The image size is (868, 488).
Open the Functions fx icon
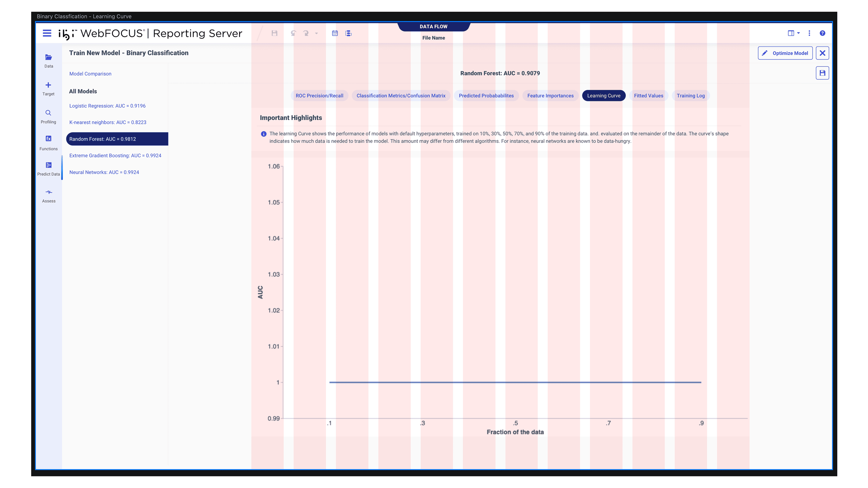[49, 138]
